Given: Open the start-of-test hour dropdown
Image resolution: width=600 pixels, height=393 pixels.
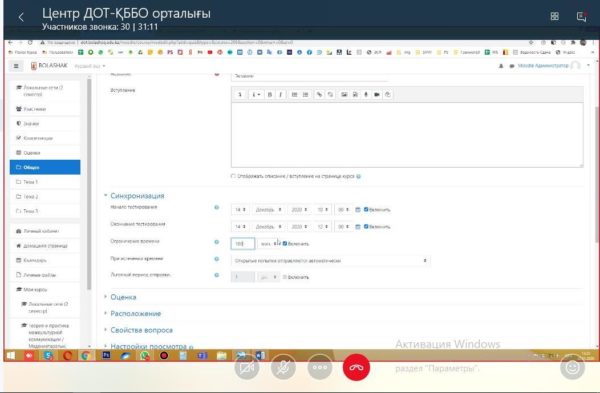Looking at the screenshot, I should pyautogui.click(x=322, y=210).
